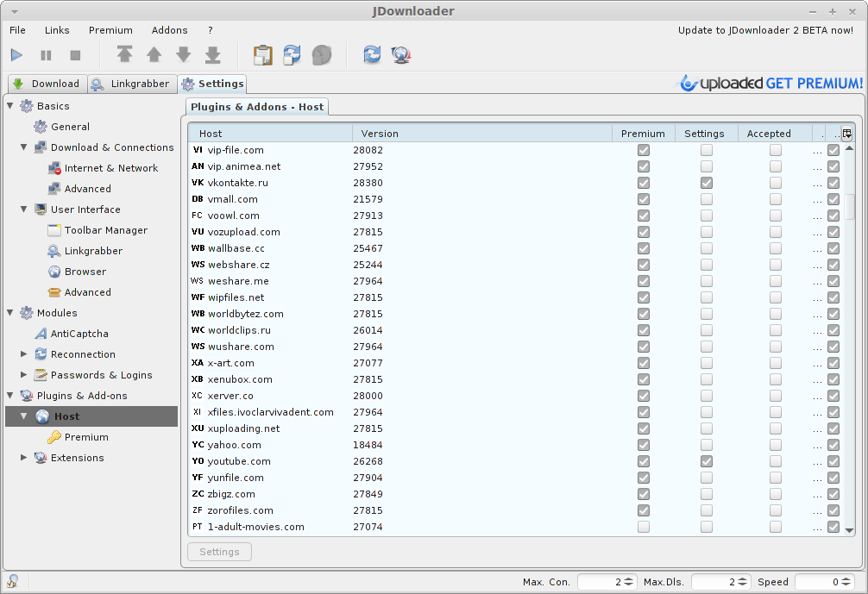Move selection down one position
The width and height of the screenshot is (868, 594).
click(x=183, y=54)
